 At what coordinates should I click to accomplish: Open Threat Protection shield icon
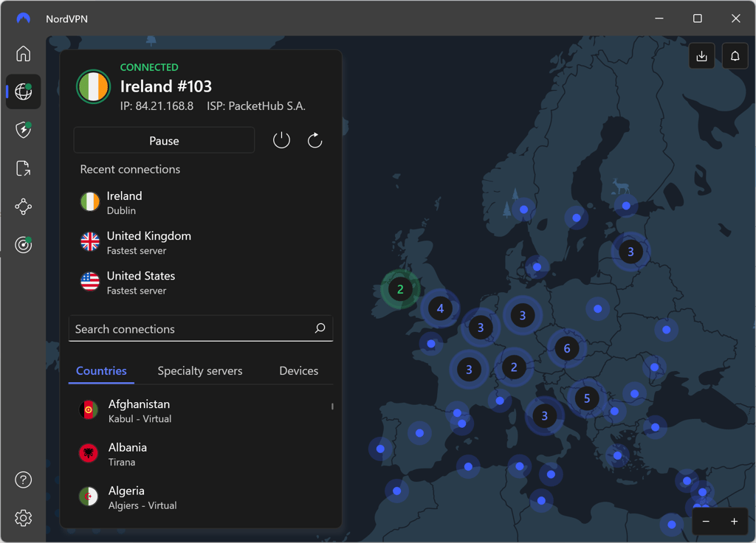[23, 130]
